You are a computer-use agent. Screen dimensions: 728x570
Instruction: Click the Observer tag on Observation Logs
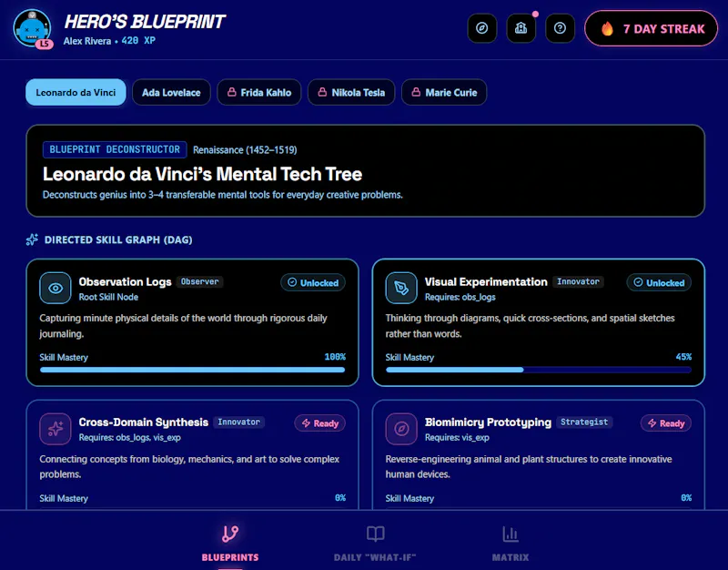199,281
